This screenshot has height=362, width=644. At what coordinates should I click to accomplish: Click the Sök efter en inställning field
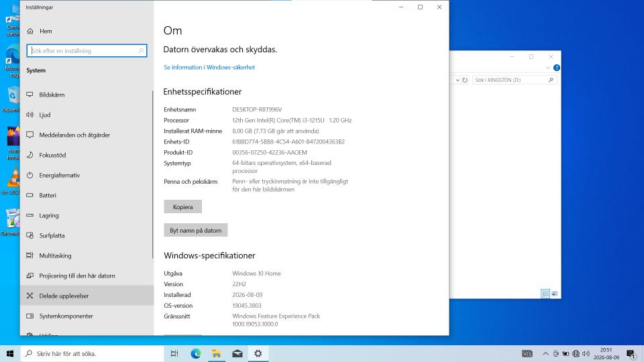point(87,50)
